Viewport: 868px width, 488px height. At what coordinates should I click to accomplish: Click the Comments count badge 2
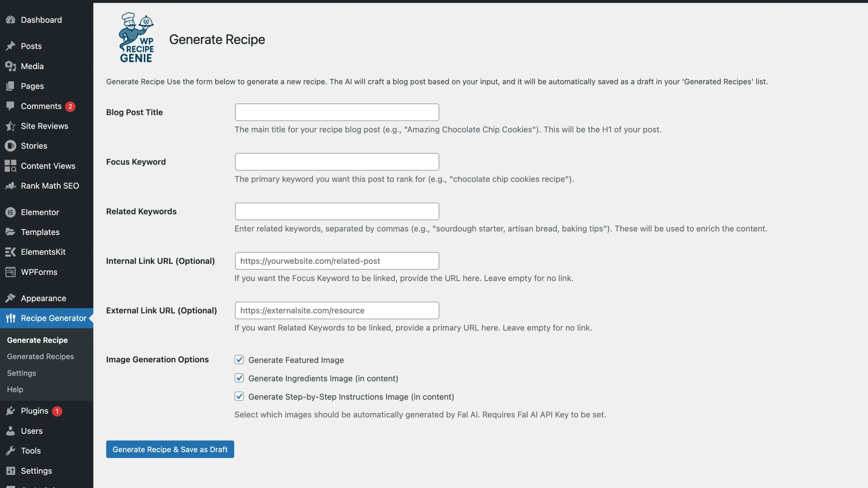pyautogui.click(x=70, y=106)
